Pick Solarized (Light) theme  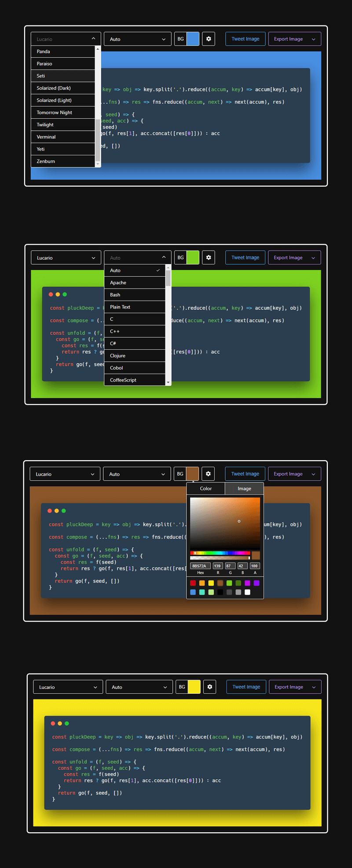tap(63, 100)
